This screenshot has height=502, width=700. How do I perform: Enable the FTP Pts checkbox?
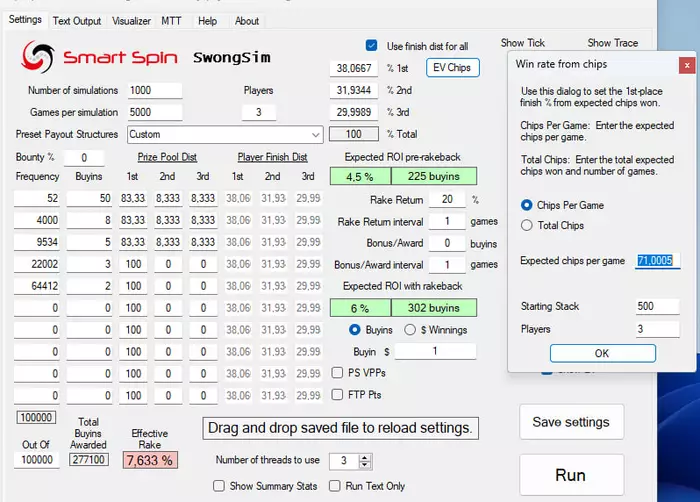[x=338, y=394]
